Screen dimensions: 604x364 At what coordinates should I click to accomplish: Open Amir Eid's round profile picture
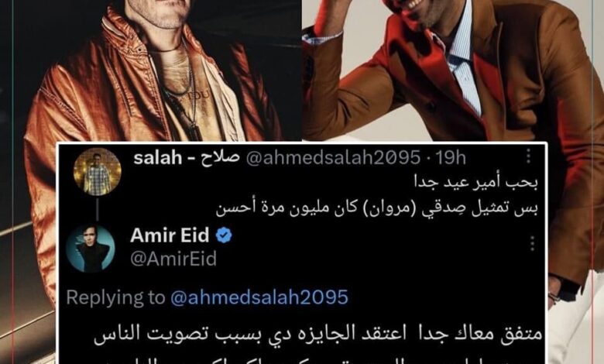click(91, 249)
